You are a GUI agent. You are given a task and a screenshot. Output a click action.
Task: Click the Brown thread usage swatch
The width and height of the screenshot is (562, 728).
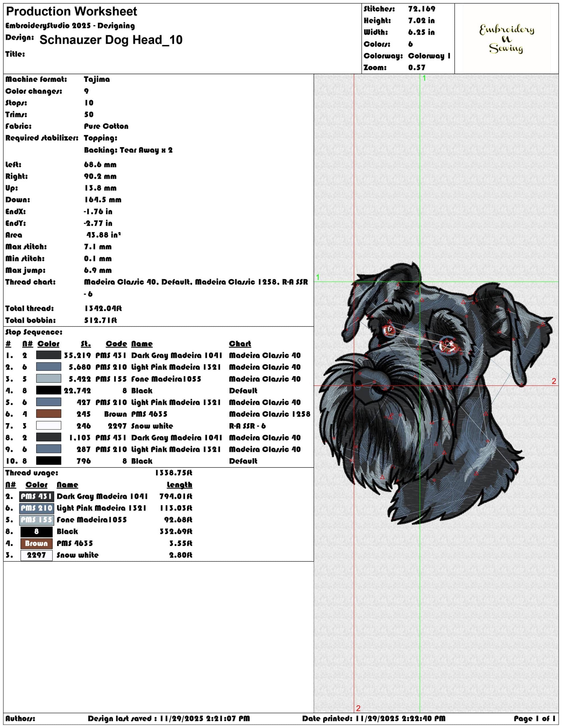click(37, 544)
